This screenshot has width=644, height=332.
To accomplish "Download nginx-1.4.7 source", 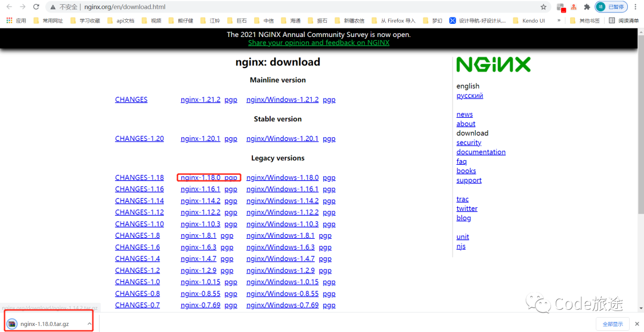I will (x=199, y=259).
